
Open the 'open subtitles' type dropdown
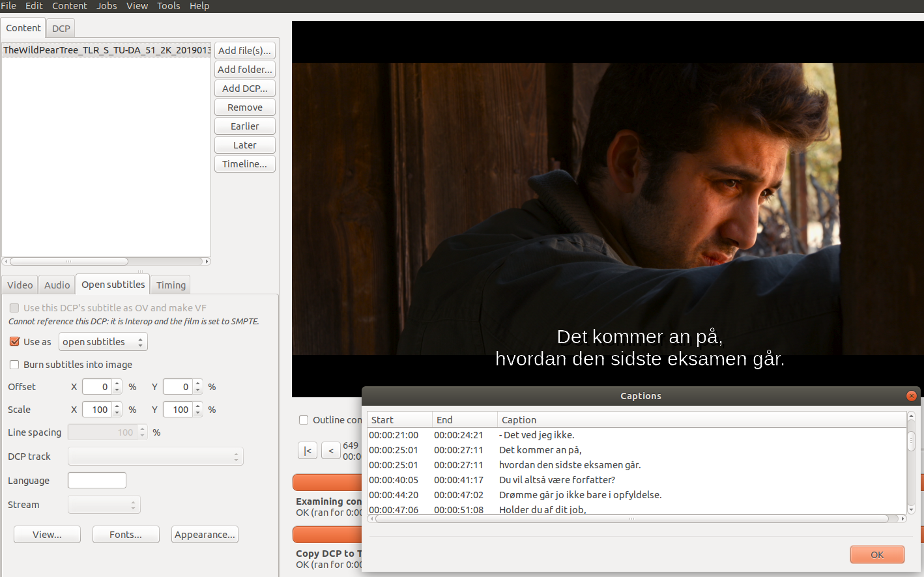[103, 342]
